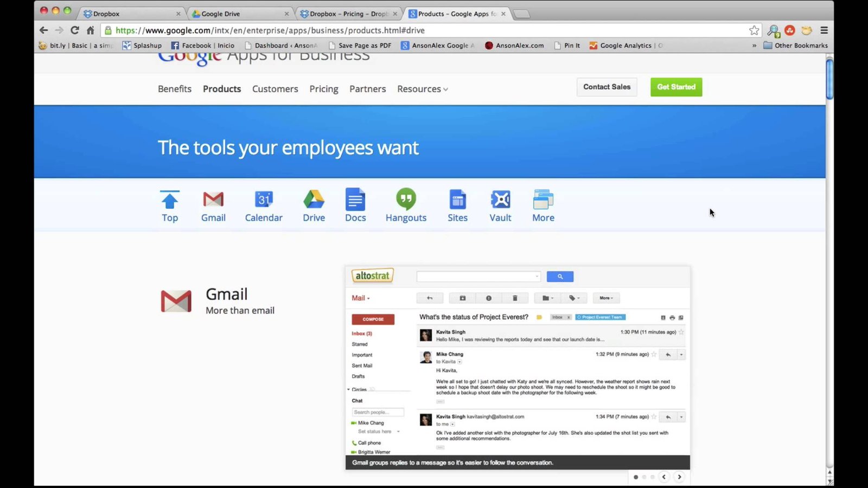Viewport: 868px width, 488px height.
Task: Open the AnsonAlex Google A bookmark
Action: pyautogui.click(x=438, y=46)
